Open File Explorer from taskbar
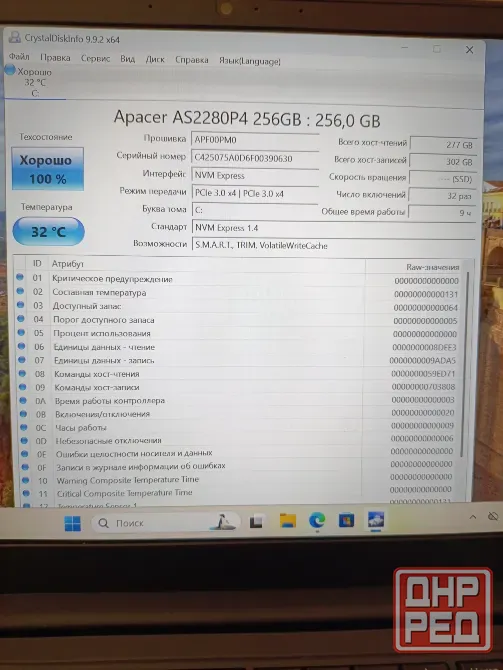503x670 pixels. pyautogui.click(x=288, y=521)
